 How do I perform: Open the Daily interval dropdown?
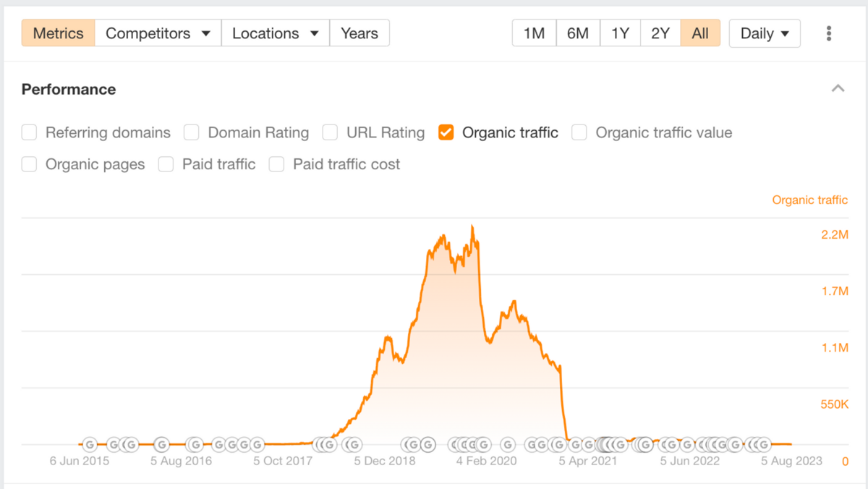[x=765, y=33]
